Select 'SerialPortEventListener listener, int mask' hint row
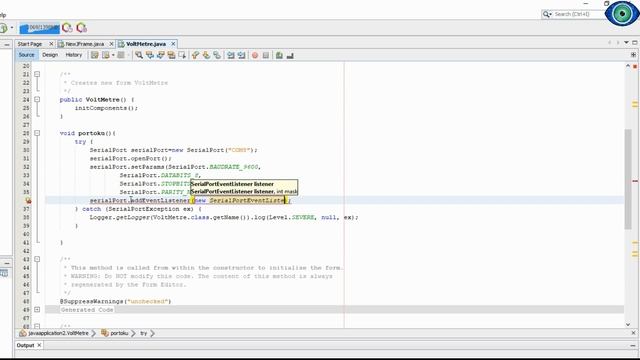The image size is (640, 360). pos(244,191)
